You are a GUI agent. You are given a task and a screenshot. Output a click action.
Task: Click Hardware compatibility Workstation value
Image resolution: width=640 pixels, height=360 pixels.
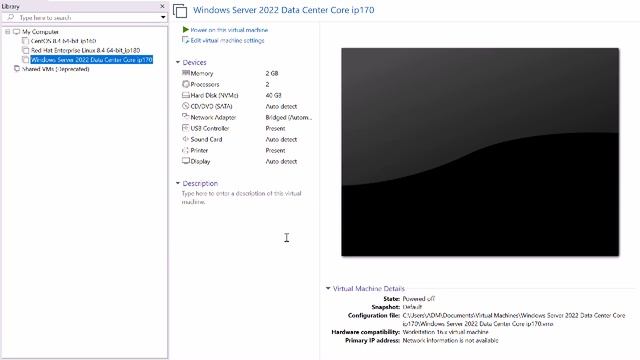[x=445, y=332]
